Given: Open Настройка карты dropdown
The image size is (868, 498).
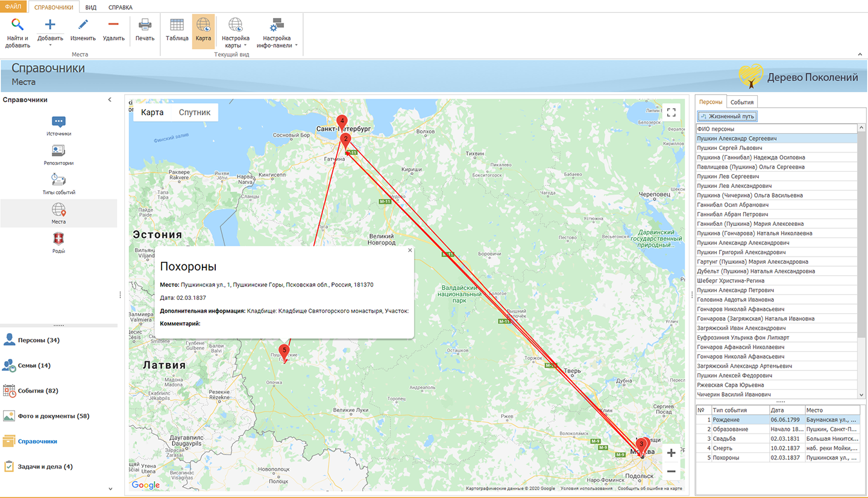Looking at the screenshot, I should 236,33.
